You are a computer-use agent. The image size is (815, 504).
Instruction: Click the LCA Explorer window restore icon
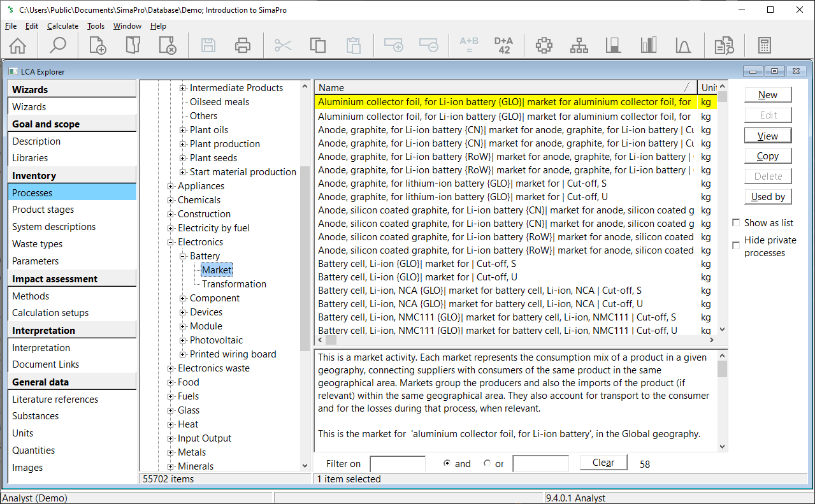[x=774, y=71]
